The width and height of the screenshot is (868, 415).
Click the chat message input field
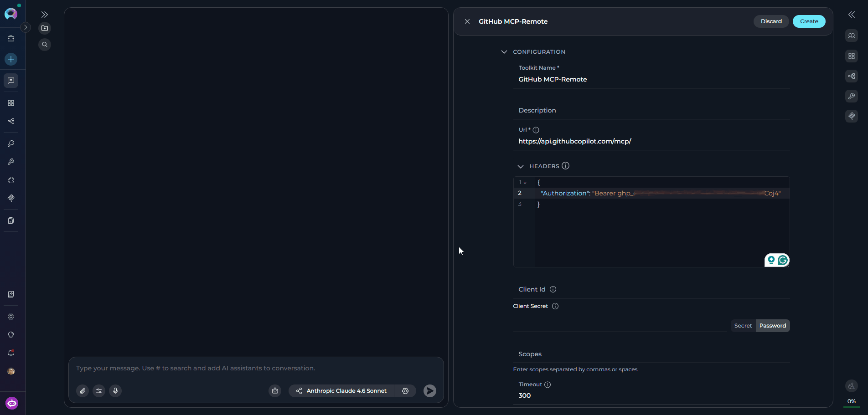[256, 368]
